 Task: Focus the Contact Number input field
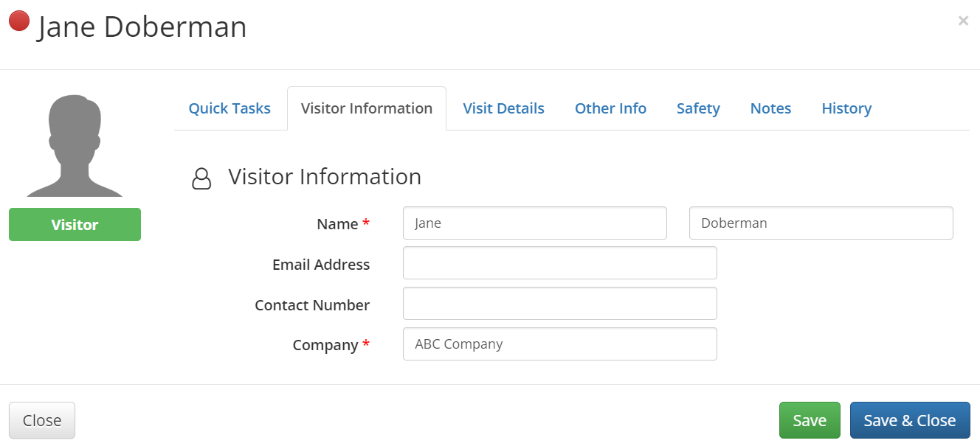(559, 304)
